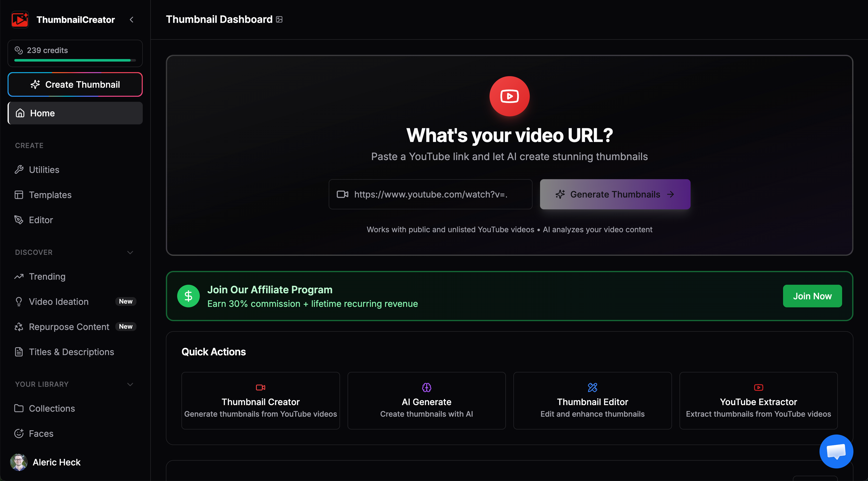This screenshot has width=868, height=481.
Task: Click the video camera icon in URL field
Action: tap(342, 195)
